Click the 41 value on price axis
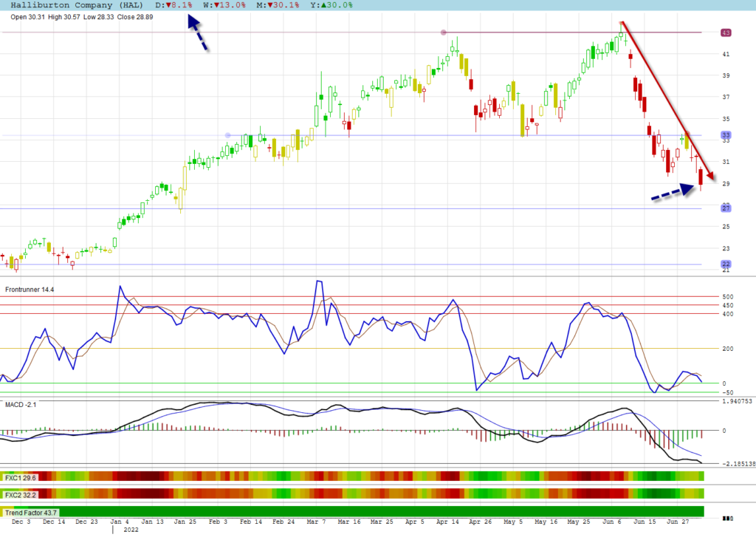Image resolution: width=756 pixels, height=543 pixels. click(x=726, y=54)
